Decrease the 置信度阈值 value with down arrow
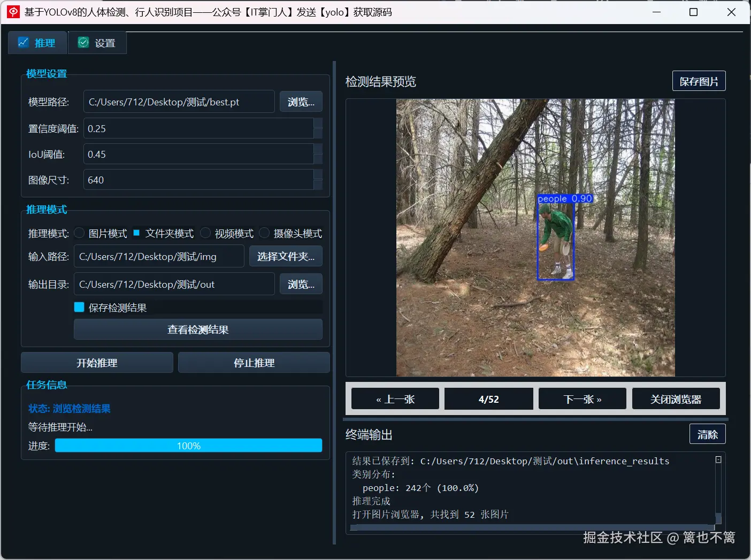 [x=318, y=134]
